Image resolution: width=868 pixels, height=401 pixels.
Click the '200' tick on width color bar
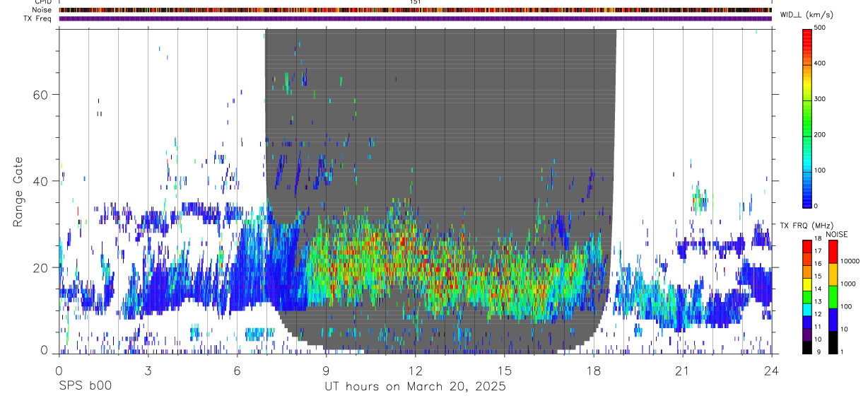(x=820, y=134)
